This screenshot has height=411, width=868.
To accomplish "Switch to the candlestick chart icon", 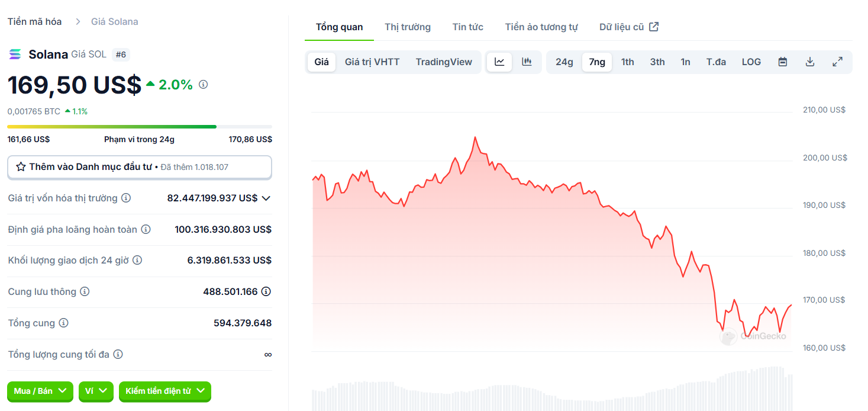I will click(x=526, y=61).
